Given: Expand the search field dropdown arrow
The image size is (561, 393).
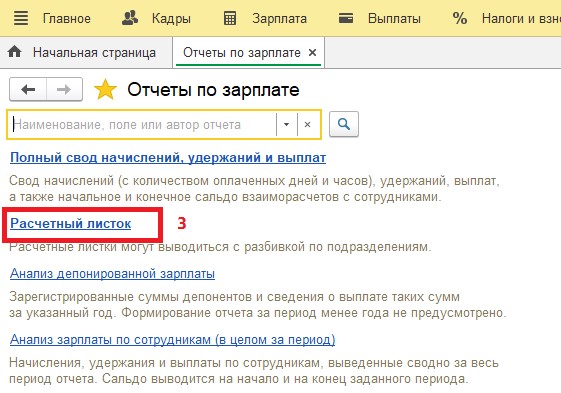Looking at the screenshot, I should [x=287, y=125].
